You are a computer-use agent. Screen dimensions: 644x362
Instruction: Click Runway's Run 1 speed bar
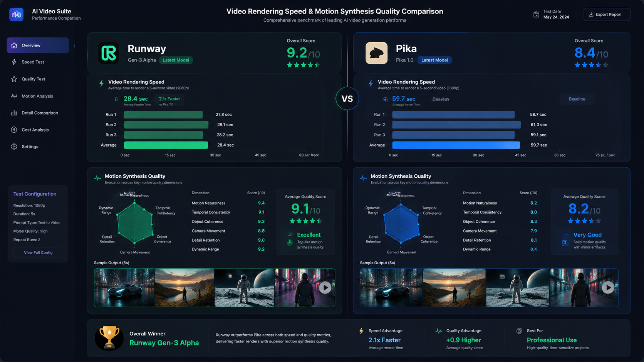point(163,115)
